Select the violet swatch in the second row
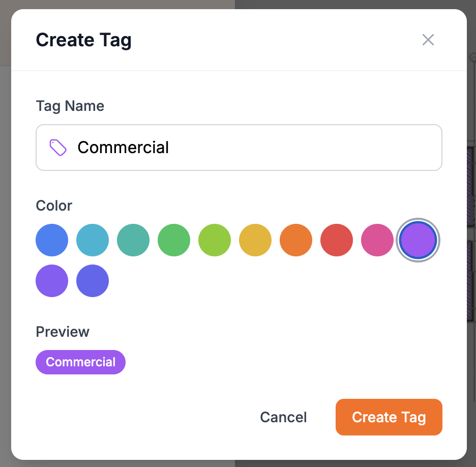This screenshot has width=476, height=467. 51,280
